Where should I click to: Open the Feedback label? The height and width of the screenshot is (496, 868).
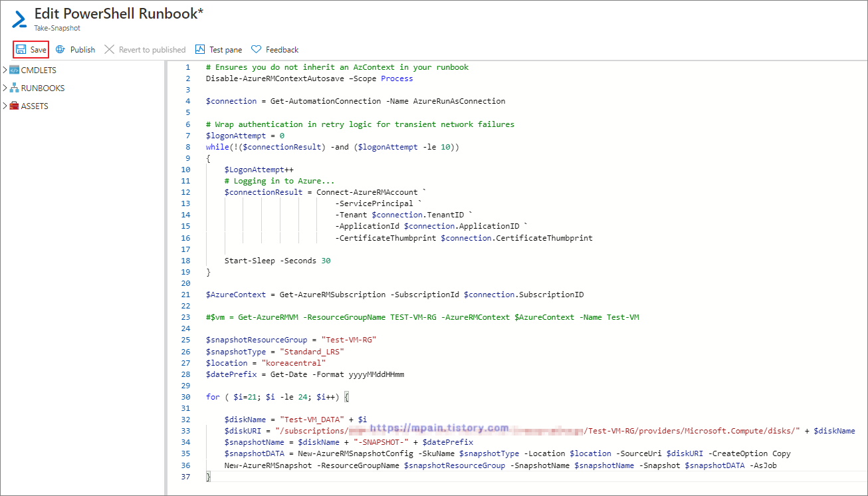[x=282, y=50]
